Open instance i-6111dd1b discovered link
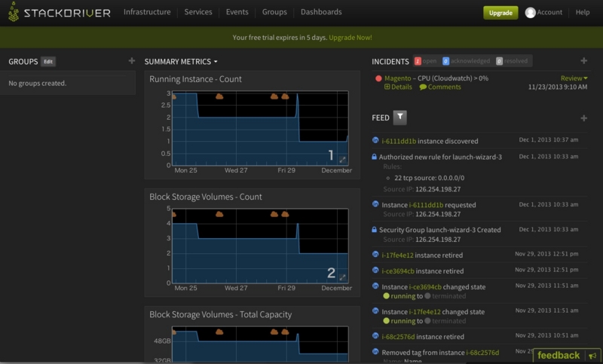The image size is (603, 364). coord(399,141)
